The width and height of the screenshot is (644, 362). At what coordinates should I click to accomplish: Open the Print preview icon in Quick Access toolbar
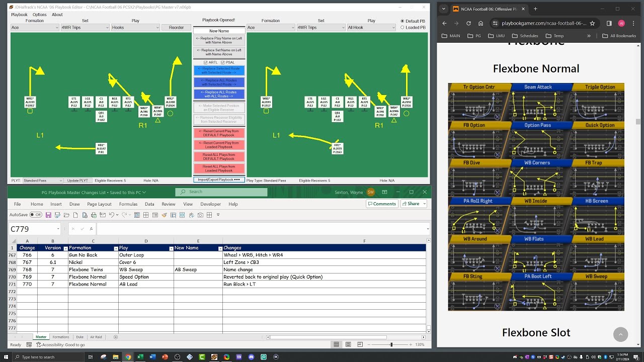pos(85,215)
